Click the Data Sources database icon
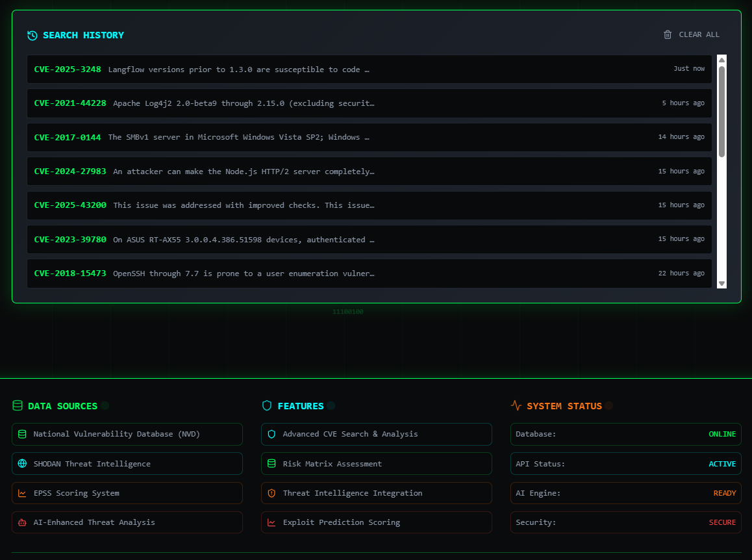Image resolution: width=752 pixels, height=560 pixels. tap(18, 406)
